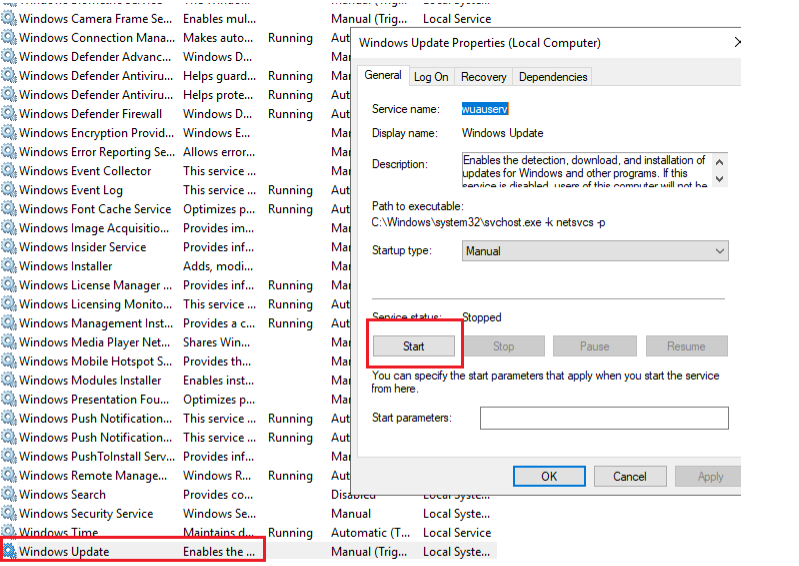Close the Windows Update Properties dialog
The image size is (799, 566).
point(737,42)
